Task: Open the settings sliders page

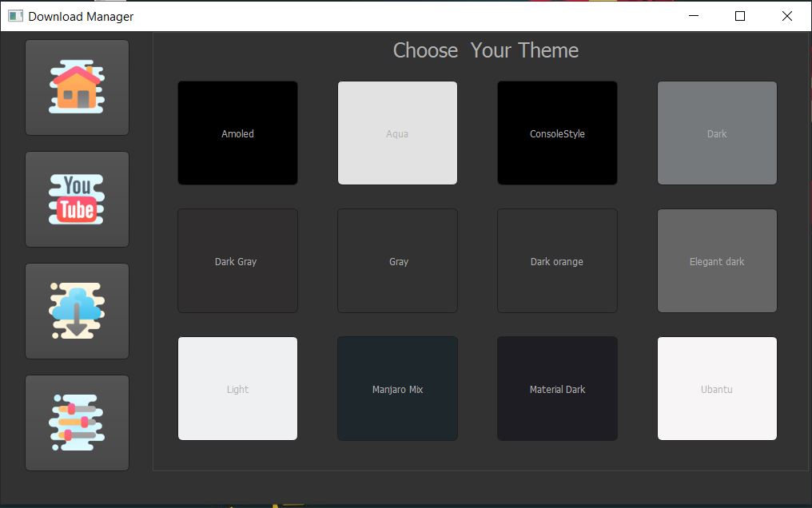Action: (x=78, y=423)
